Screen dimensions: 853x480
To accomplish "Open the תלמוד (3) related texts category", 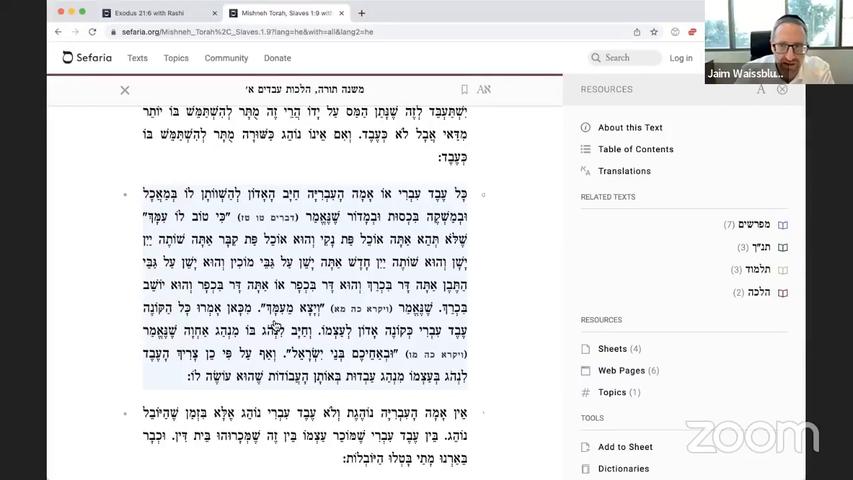I will 751,270.
